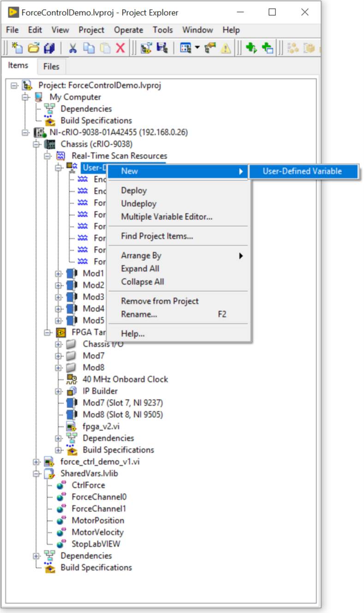Open the File menu
364x613 pixels.
[x=12, y=30]
